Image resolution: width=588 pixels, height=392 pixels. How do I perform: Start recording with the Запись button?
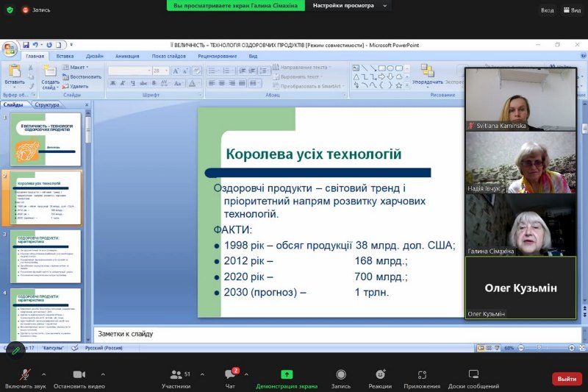point(341,375)
